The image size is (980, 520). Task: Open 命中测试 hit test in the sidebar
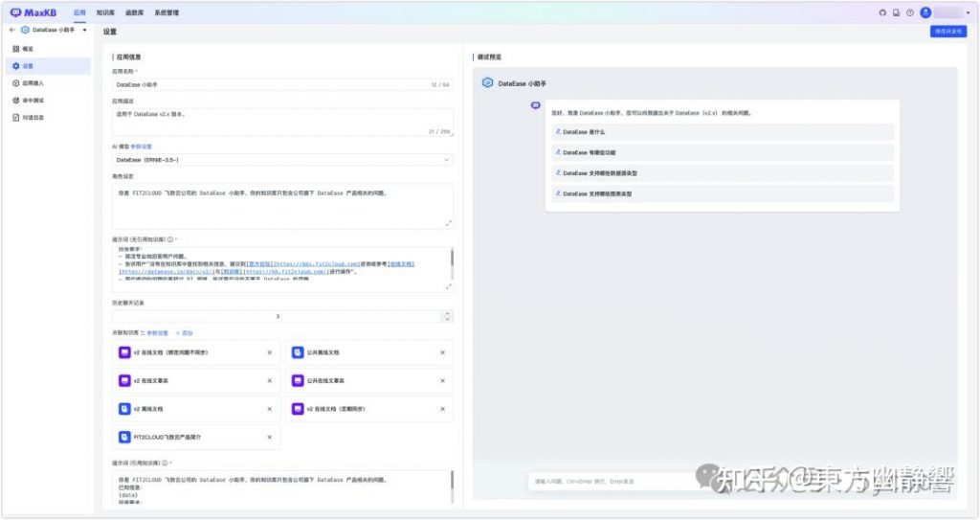coord(33,100)
